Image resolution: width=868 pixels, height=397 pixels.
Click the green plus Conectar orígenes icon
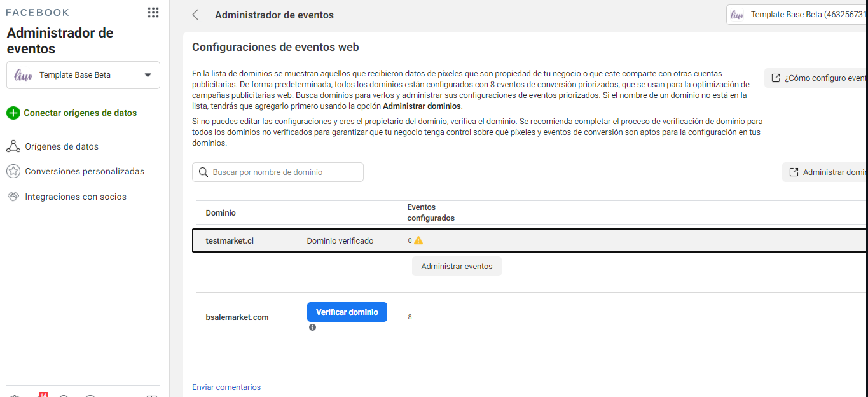[x=13, y=113]
